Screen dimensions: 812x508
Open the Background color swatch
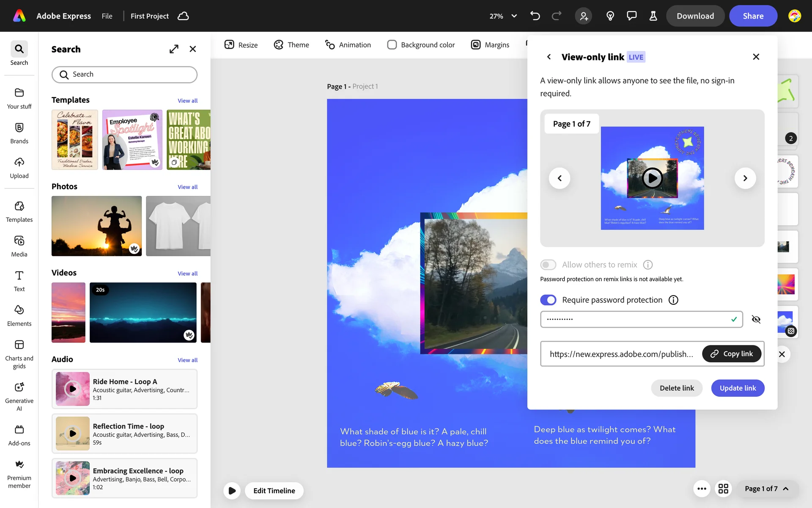[392, 45]
